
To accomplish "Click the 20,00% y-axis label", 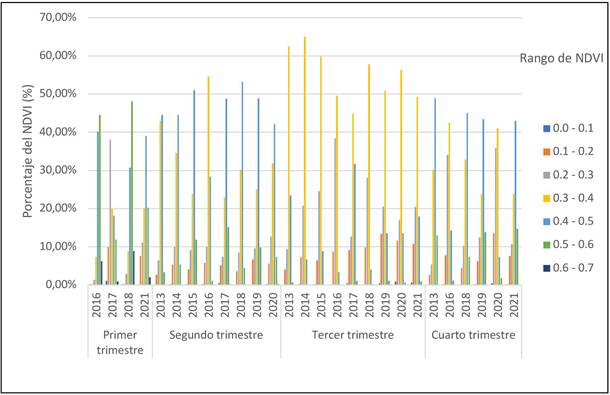I will (58, 208).
